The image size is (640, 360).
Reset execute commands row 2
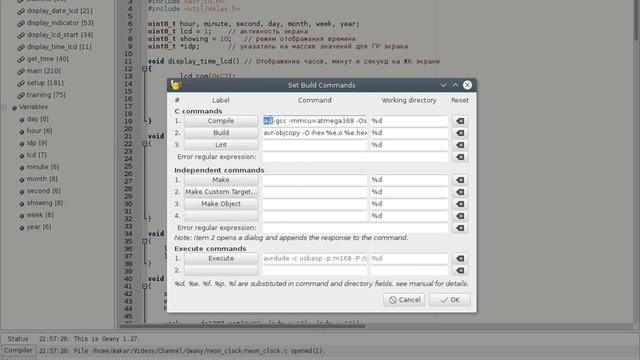(460, 271)
